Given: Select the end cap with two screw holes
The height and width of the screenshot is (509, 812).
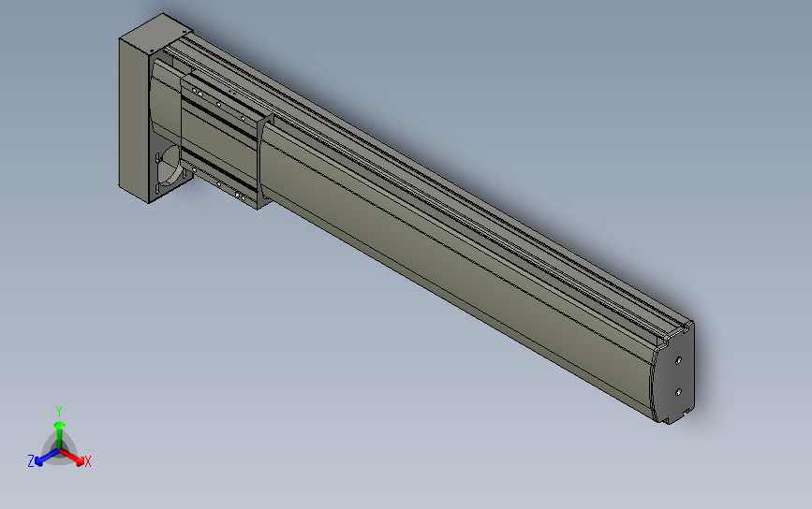Looking at the screenshot, I should 674,374.
